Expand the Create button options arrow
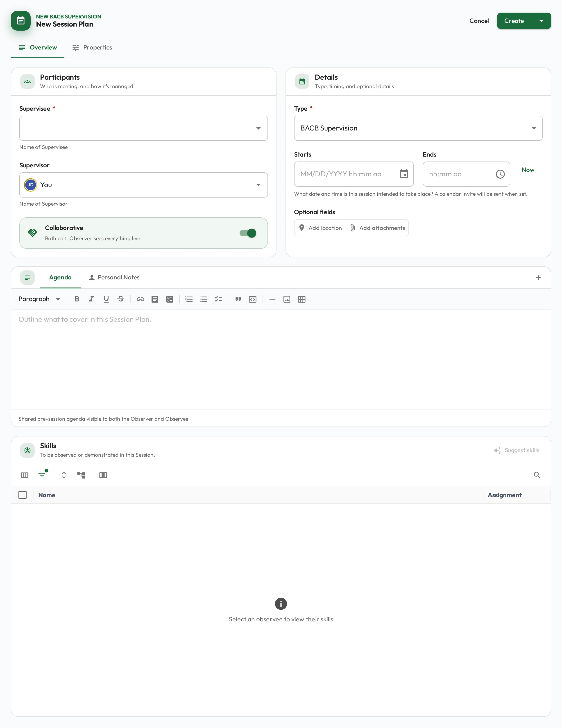Screen dimensions: 562x728 click(541, 21)
